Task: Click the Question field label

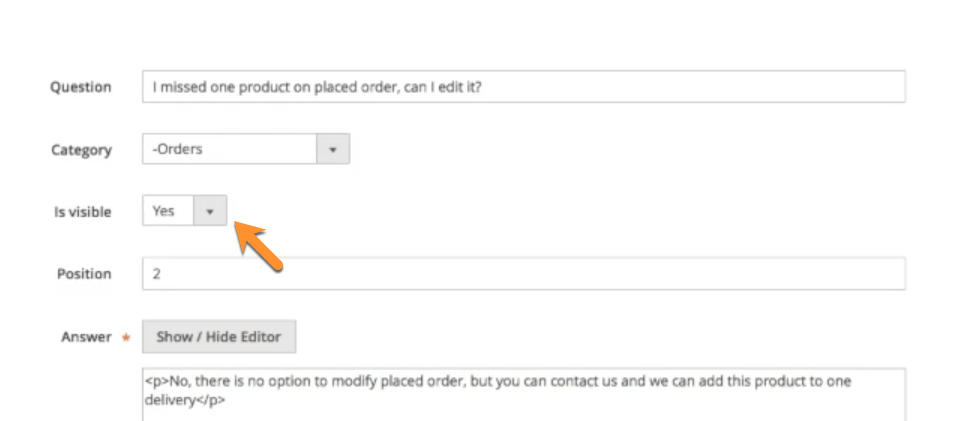Action: (81, 87)
